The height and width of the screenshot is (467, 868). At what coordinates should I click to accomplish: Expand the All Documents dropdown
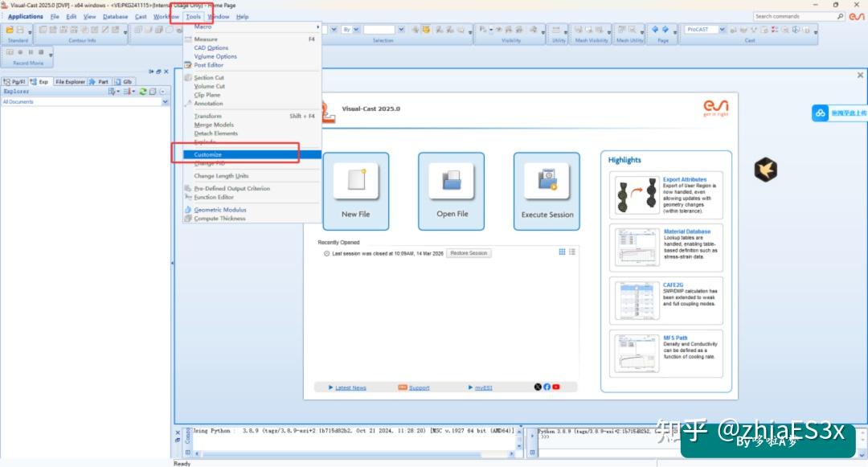[165, 102]
